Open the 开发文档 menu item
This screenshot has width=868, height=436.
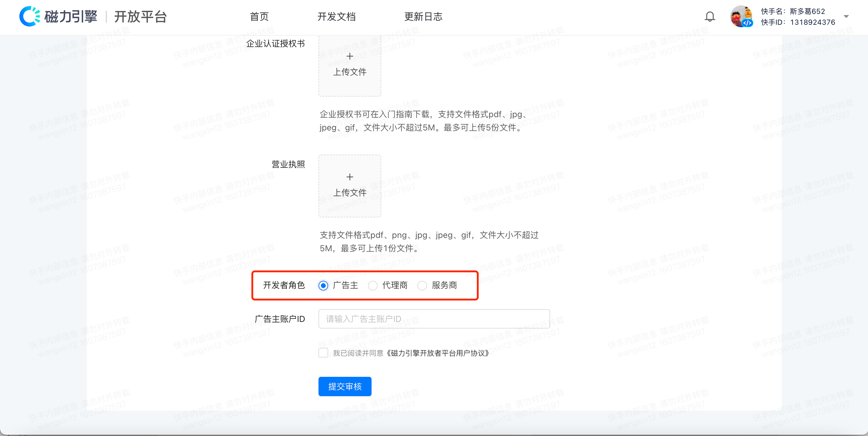(x=336, y=16)
